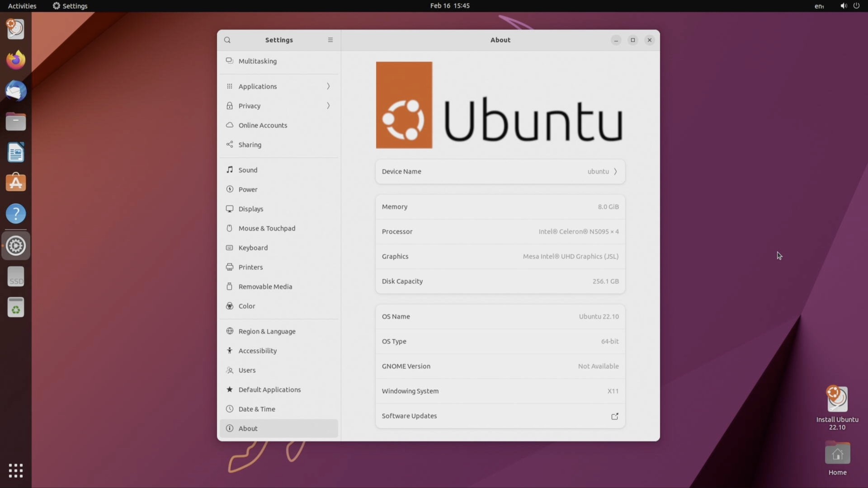
Task: Click the Sharing icon in sidebar
Action: (x=230, y=145)
